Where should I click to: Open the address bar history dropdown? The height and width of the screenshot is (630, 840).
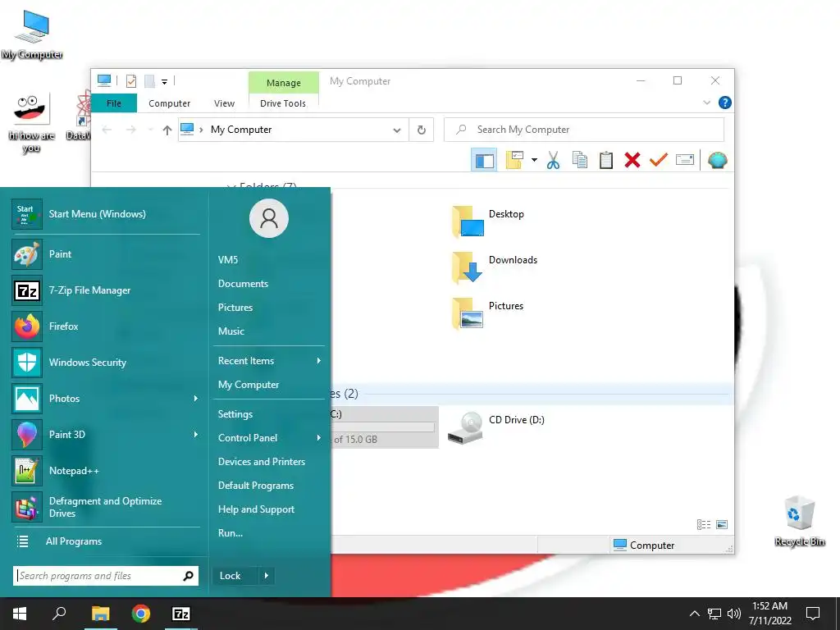click(396, 130)
